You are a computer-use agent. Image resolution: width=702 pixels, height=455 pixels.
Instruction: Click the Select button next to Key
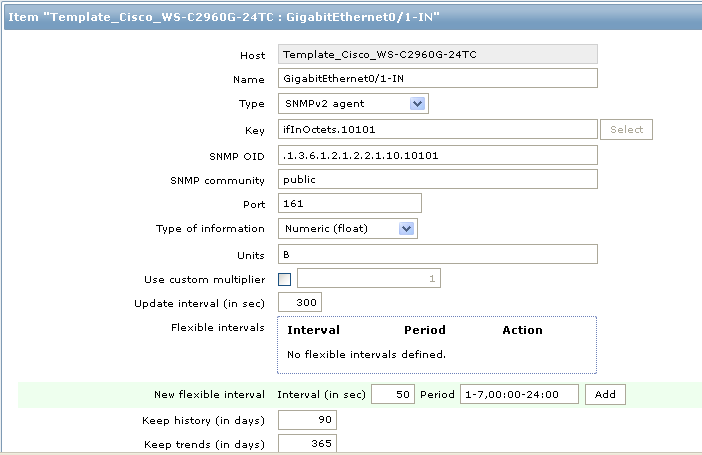coord(626,129)
